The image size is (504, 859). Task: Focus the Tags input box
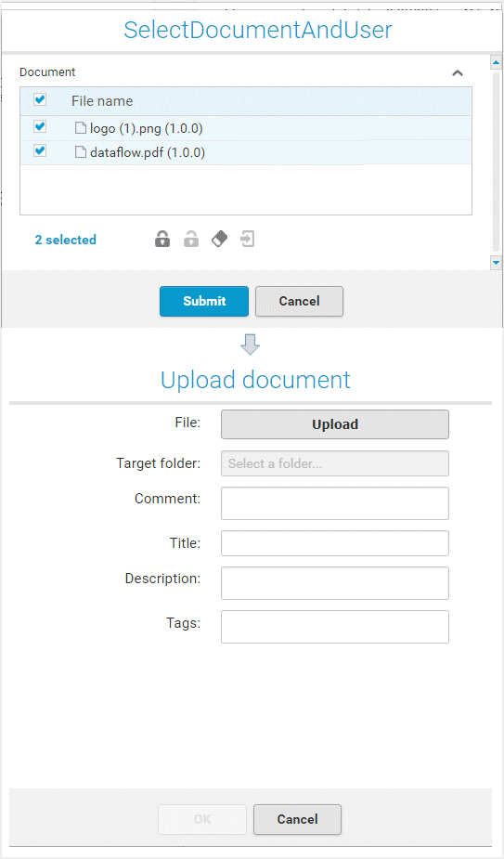tap(335, 627)
